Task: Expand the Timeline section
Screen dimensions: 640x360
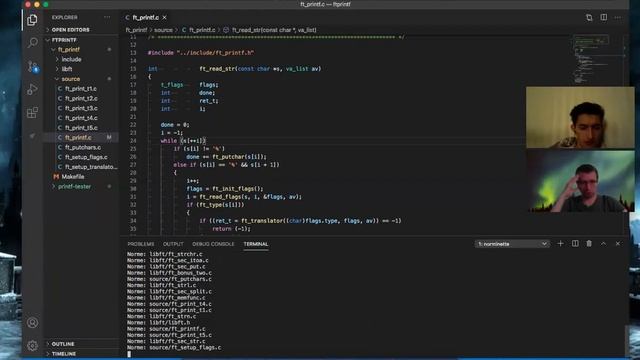Action: pos(64,353)
